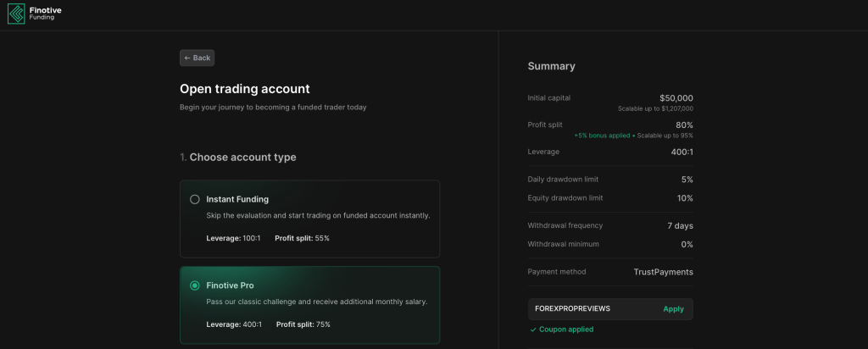Click the "+5% bonus applied" note
Viewport: 868px width, 349px height.
[602, 136]
